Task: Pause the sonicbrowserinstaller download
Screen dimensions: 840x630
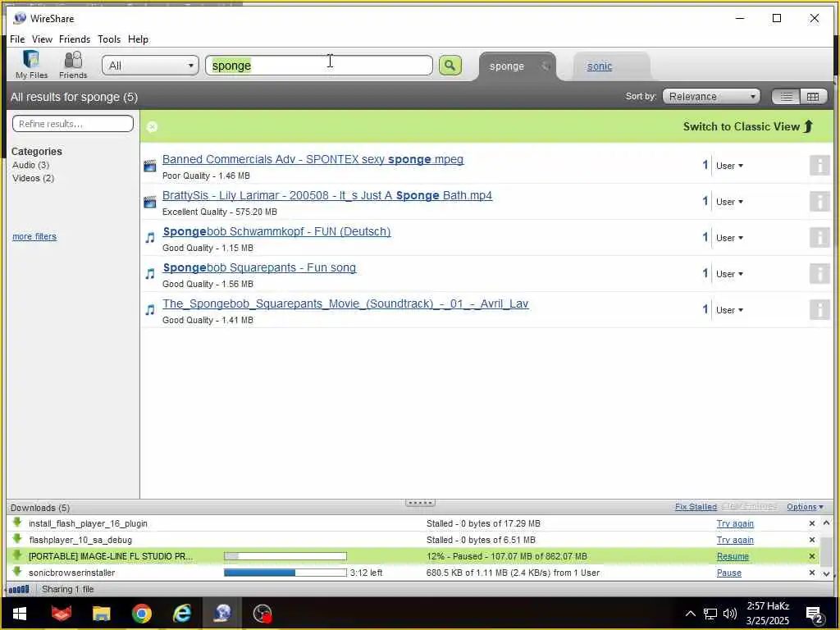Action: click(x=728, y=573)
